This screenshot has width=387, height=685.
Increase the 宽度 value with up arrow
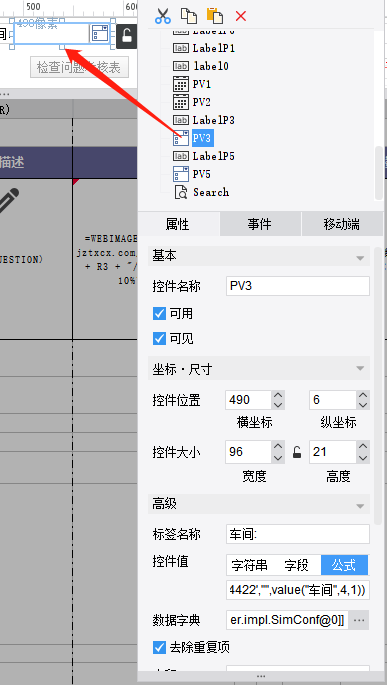(278, 446)
